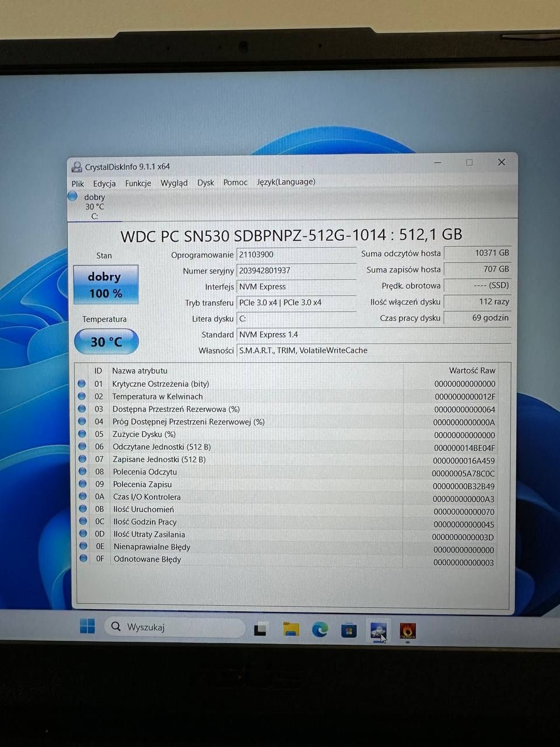Click the blue health dot above C: drive
Image resolution: width=560 pixels, height=747 pixels.
pyautogui.click(x=72, y=197)
